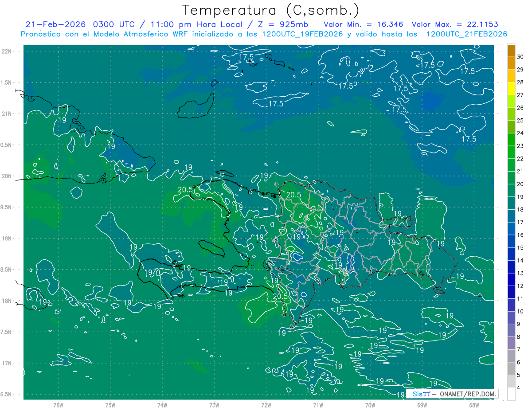
Task: Click the "72W" longitude axis label
Action: click(x=266, y=405)
